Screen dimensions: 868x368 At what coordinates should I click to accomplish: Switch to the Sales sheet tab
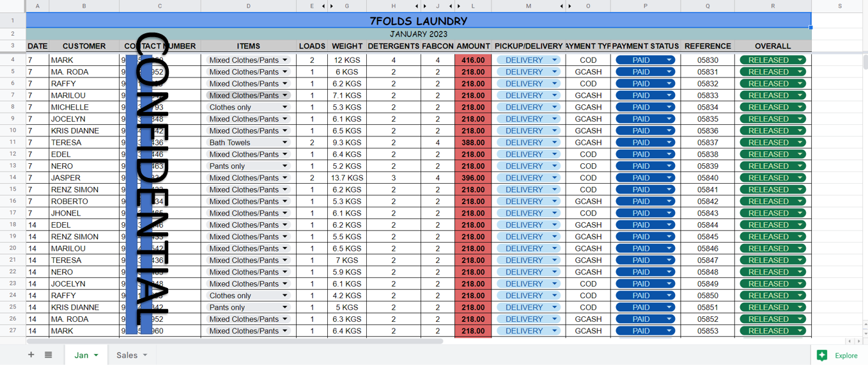pyautogui.click(x=127, y=355)
